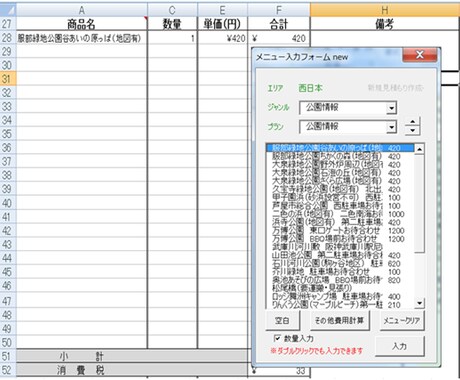This screenshot has width=460, height=380.
Task: Select list item 万博公園 東口ゲートお待合わせ
Action: (x=340, y=230)
